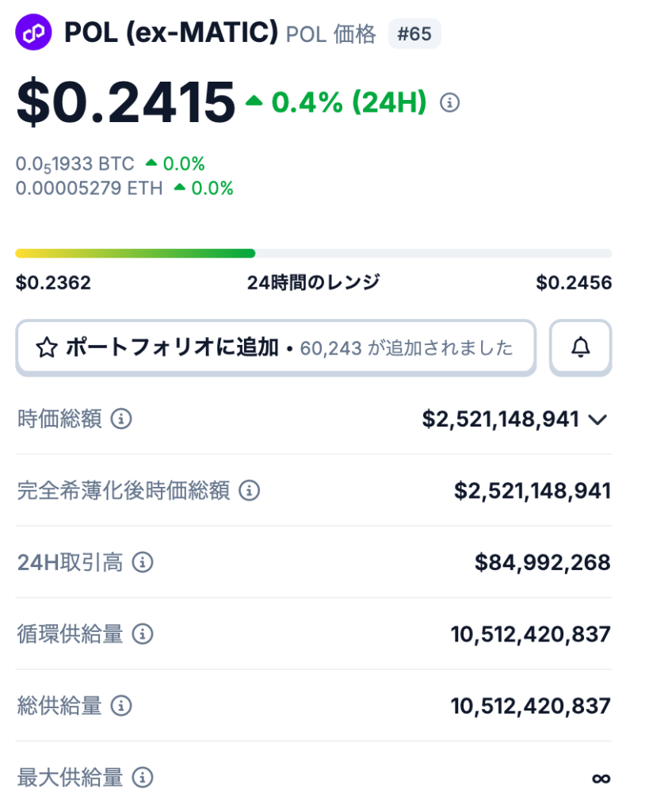Click info icon beside 24H取引高
Viewport: 645px width, 812px height.
142,563
